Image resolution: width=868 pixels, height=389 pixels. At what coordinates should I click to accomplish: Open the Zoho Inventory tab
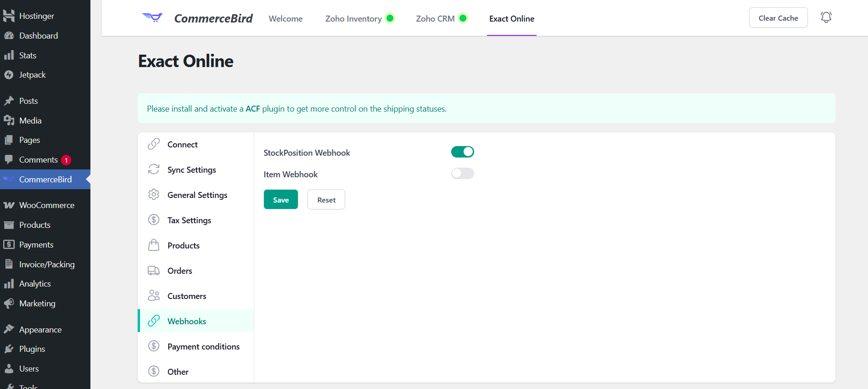353,19
